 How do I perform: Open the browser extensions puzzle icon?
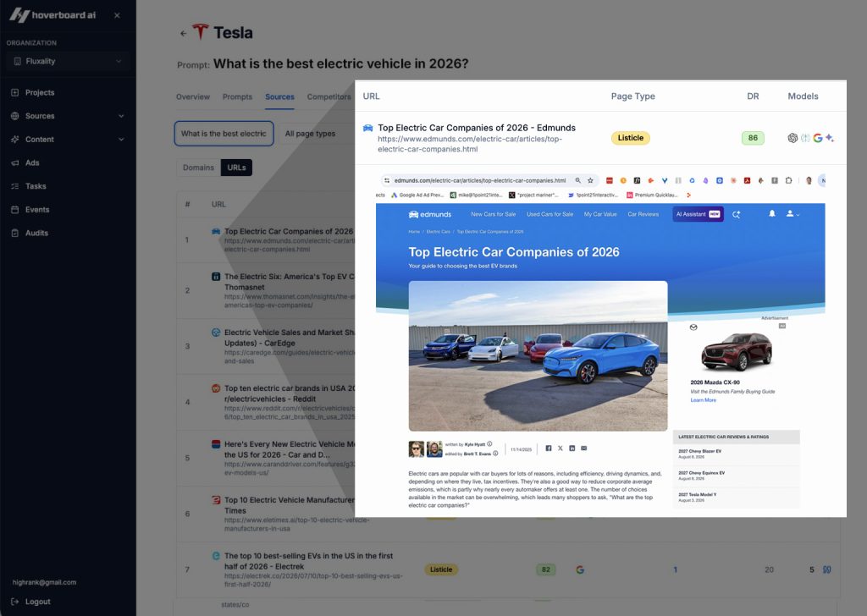point(788,181)
